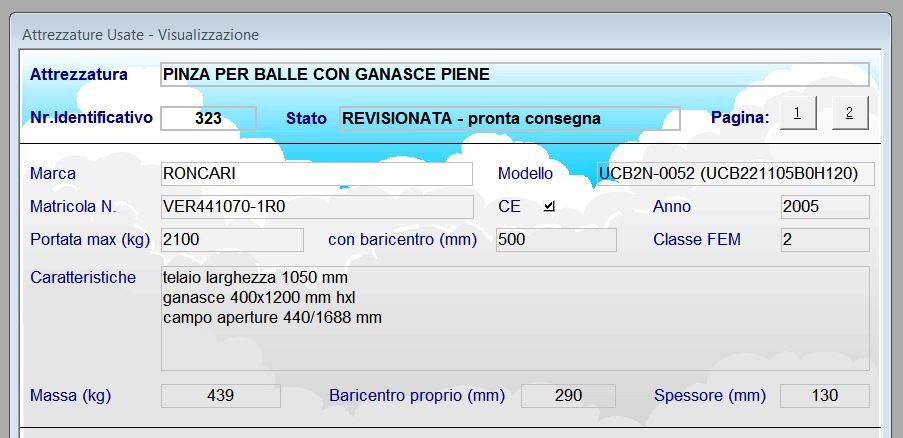Image resolution: width=903 pixels, height=438 pixels.
Task: Select the Modello field UCB2N-0052
Action: coord(735,174)
